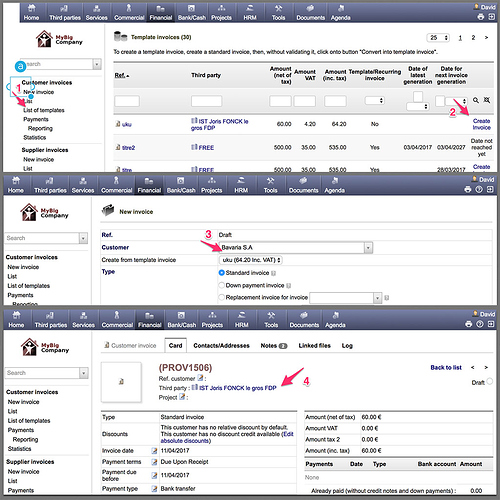Select the Standard invoice radio button
500x500 pixels.
221,273
